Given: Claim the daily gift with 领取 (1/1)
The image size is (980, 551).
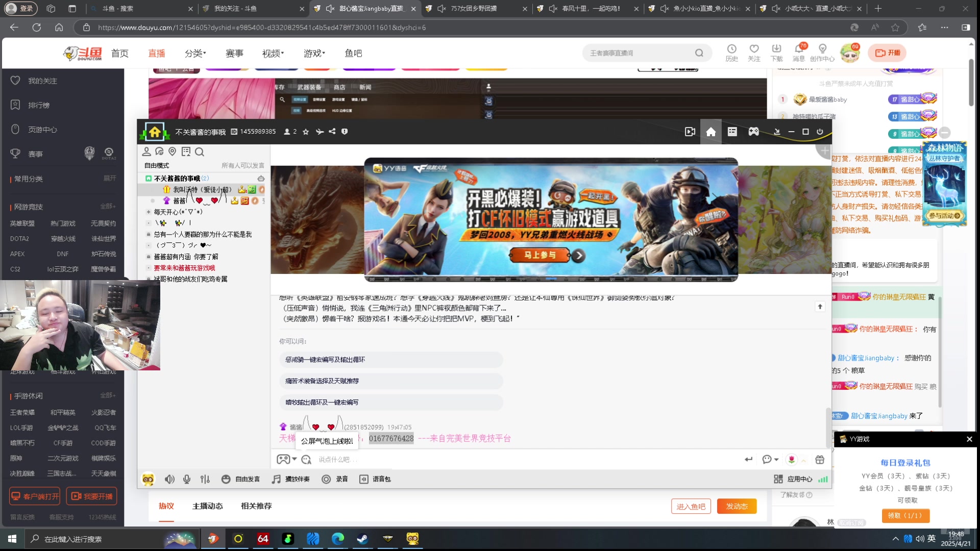Looking at the screenshot, I should (905, 516).
